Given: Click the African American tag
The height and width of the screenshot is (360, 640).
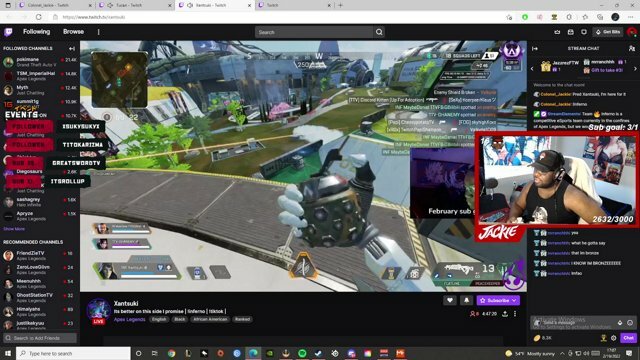Looking at the screenshot, I should 210,319.
